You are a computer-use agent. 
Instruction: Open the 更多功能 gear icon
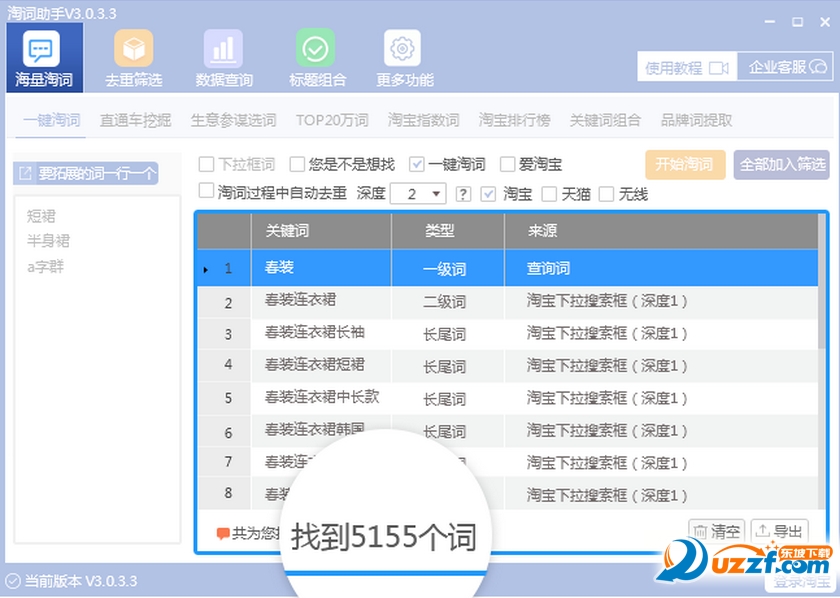tap(402, 49)
